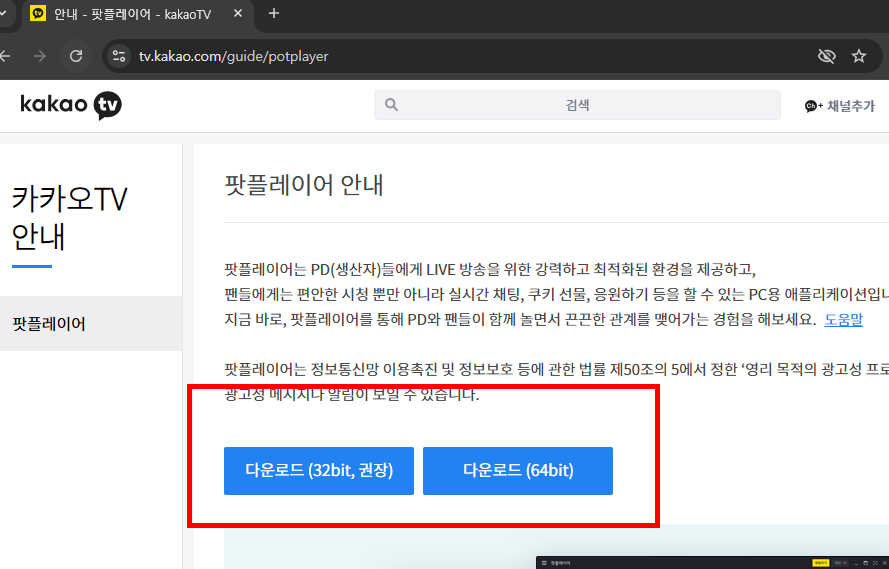Click the 팟플레이어 안내 heading
Viewport: 889px width, 569px height.
[x=304, y=185]
